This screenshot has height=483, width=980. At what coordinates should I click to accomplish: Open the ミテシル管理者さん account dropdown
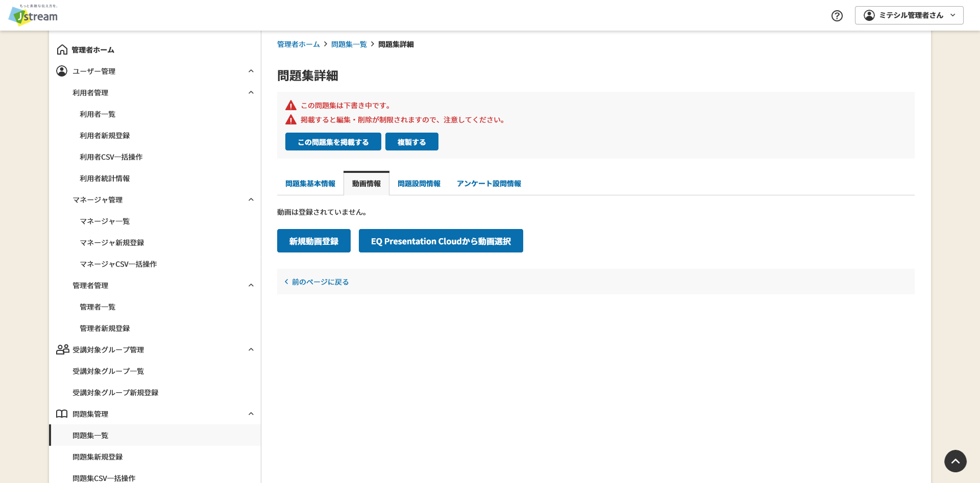pos(909,15)
